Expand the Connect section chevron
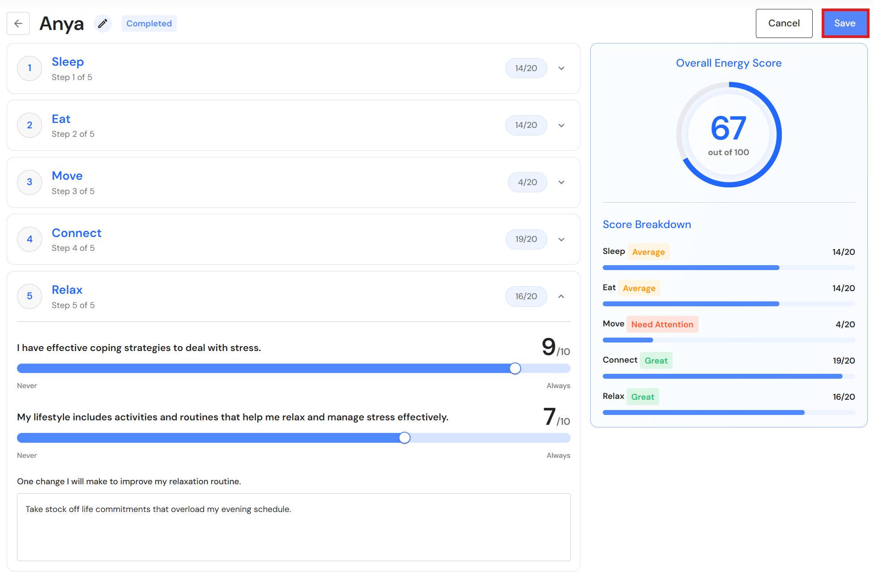This screenshot has width=874, height=588. [x=561, y=239]
